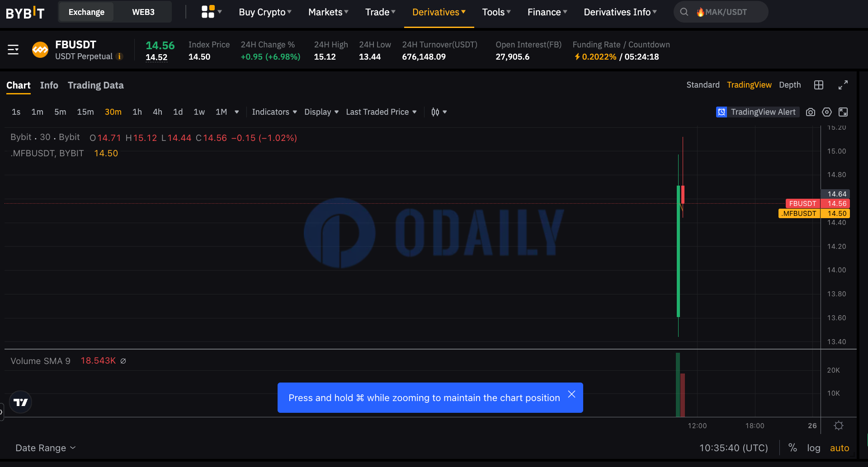The image size is (868, 467).
Task: Click the TradingView Alert clock icon
Action: tap(722, 112)
